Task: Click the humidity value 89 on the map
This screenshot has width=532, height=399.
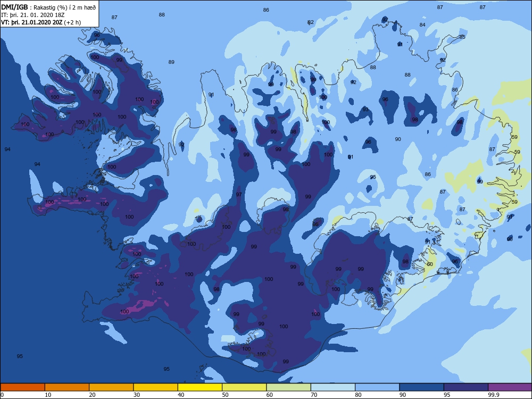Action: coord(171,62)
